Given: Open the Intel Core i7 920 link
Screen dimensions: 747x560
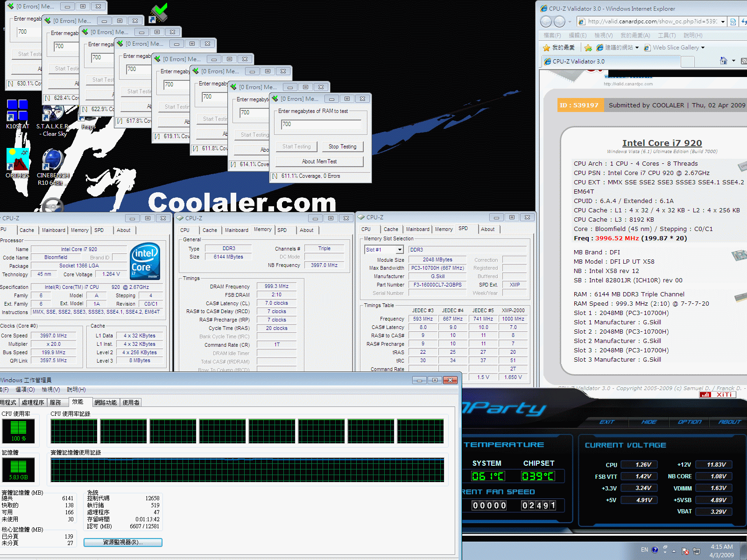Looking at the screenshot, I should [662, 143].
